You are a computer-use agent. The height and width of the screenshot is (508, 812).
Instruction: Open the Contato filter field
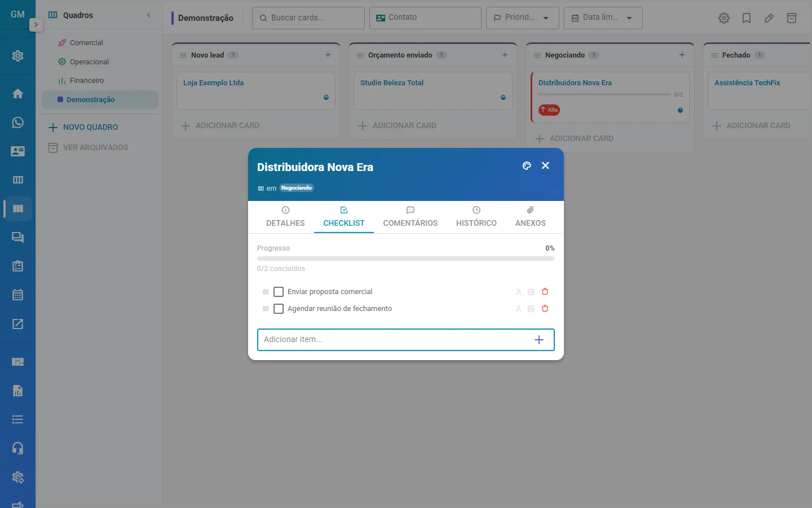click(425, 18)
